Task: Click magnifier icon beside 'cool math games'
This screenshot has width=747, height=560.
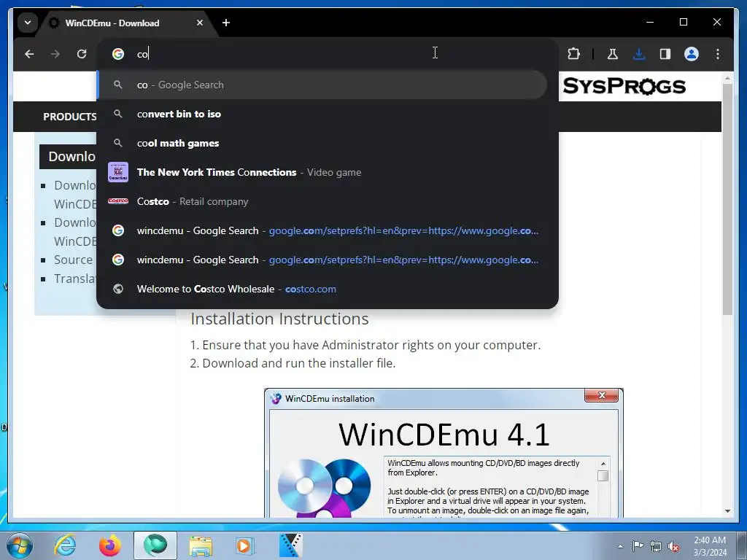Action: click(x=118, y=143)
